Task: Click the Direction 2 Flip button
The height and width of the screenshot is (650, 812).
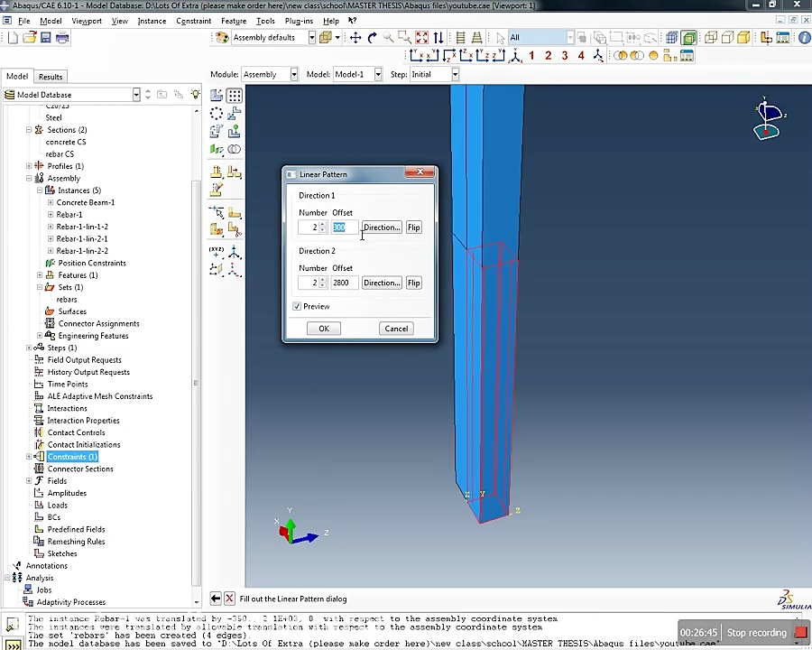Action: (x=414, y=283)
